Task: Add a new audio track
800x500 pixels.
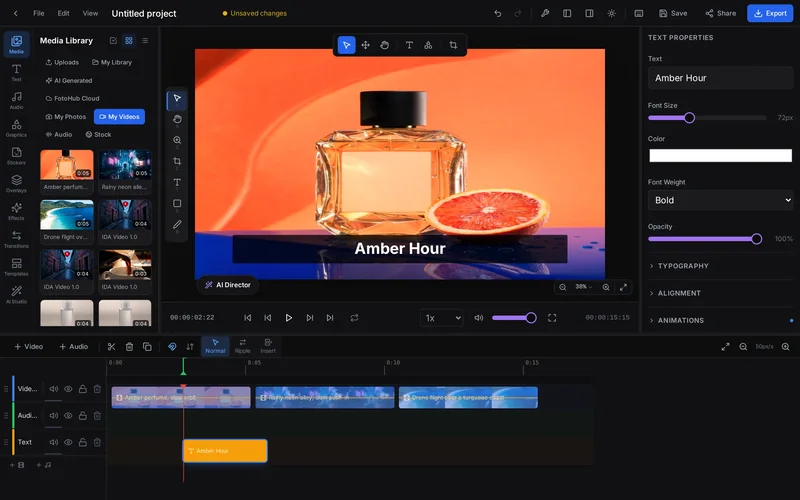Action: click(x=73, y=346)
